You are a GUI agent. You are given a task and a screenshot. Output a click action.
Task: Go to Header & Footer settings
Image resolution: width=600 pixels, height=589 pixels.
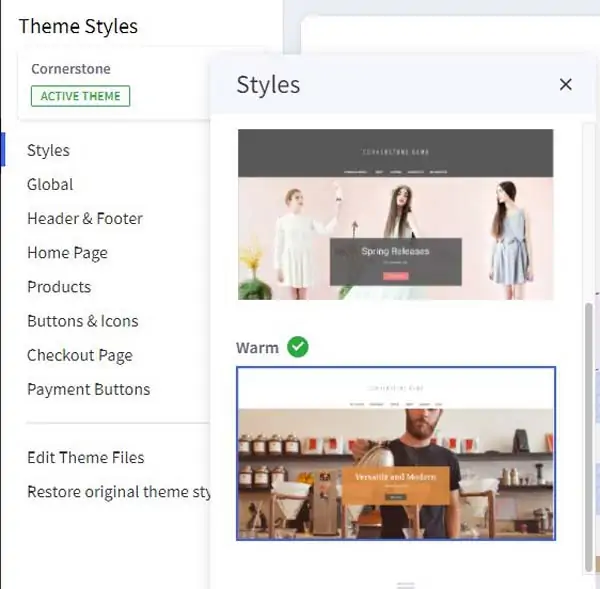point(85,219)
